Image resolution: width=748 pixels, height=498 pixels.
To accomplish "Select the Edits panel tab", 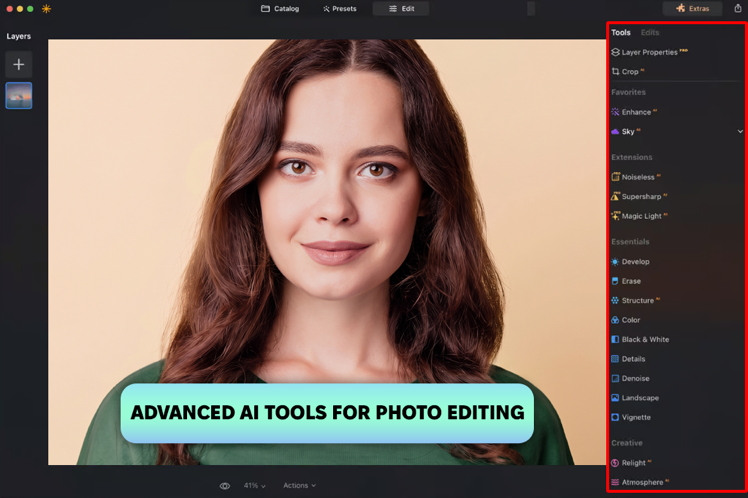I will (650, 32).
